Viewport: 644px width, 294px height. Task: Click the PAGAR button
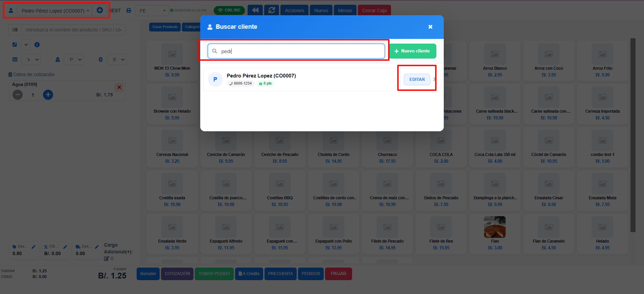(339, 274)
